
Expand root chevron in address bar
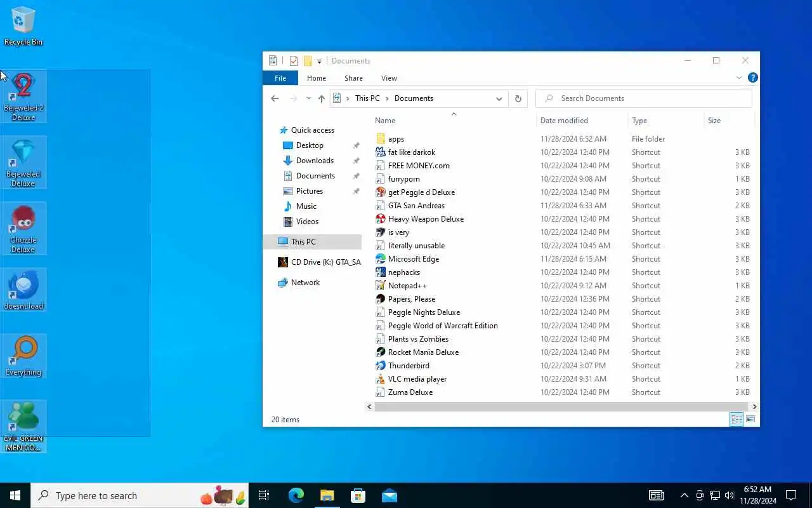pos(348,98)
